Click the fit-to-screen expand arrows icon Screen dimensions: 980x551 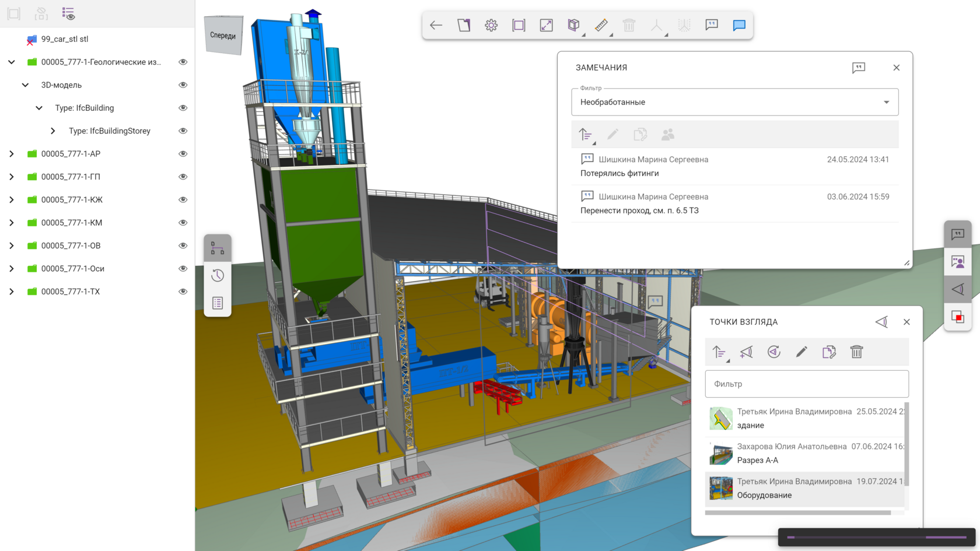pos(546,25)
